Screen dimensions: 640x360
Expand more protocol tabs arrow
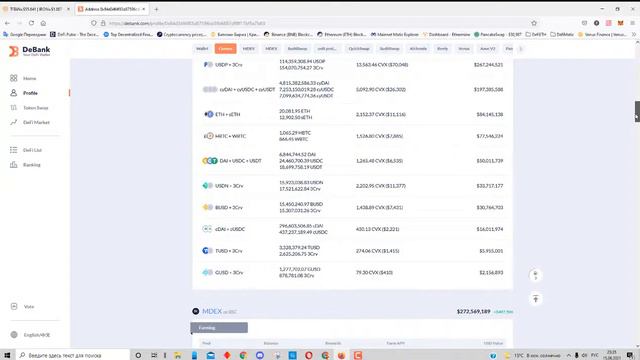(520, 49)
